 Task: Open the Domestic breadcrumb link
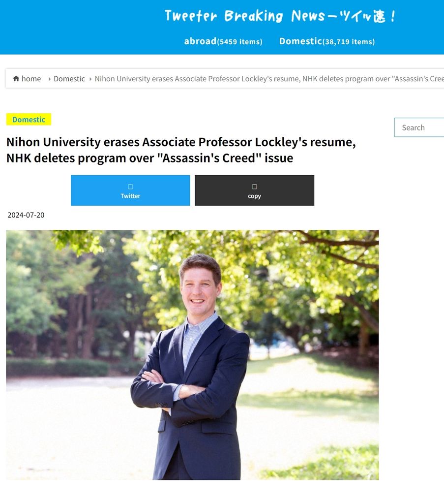click(69, 79)
